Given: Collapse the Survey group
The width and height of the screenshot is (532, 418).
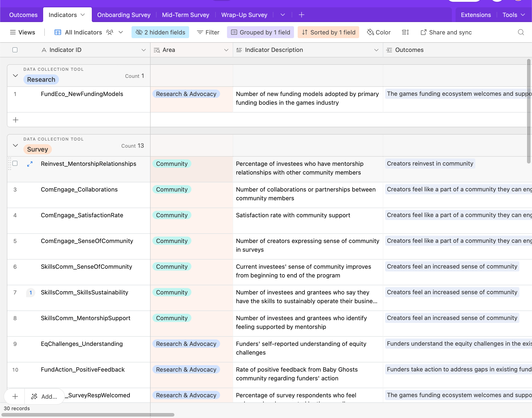Looking at the screenshot, I should [x=15, y=145].
